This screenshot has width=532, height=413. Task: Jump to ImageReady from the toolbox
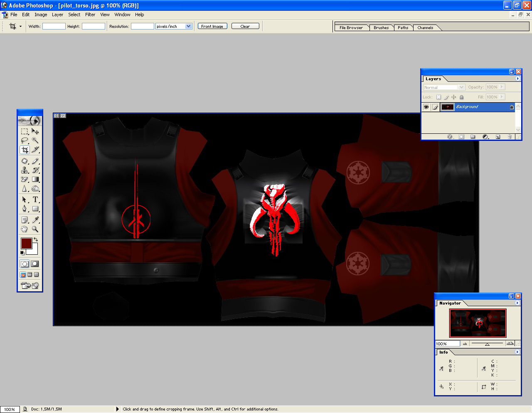pos(30,285)
